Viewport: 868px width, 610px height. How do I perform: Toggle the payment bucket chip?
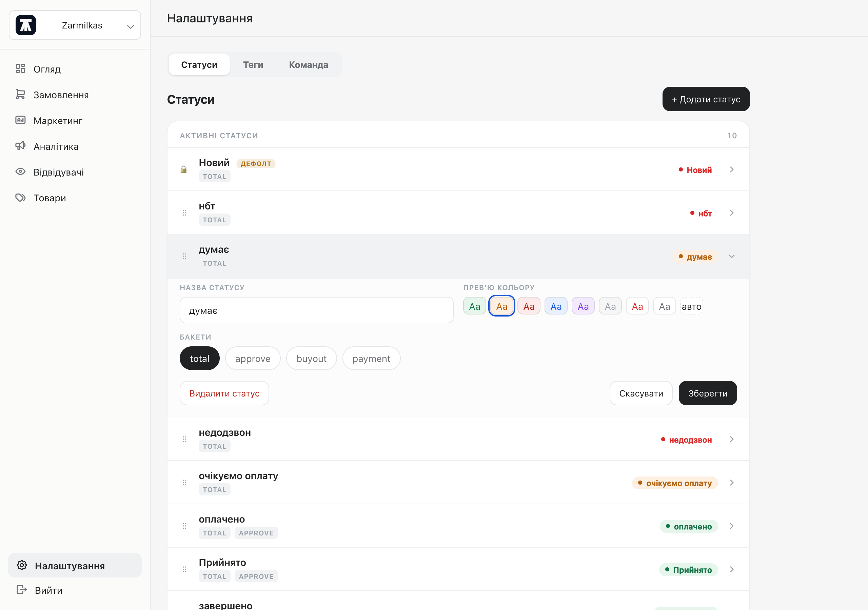coord(371,358)
